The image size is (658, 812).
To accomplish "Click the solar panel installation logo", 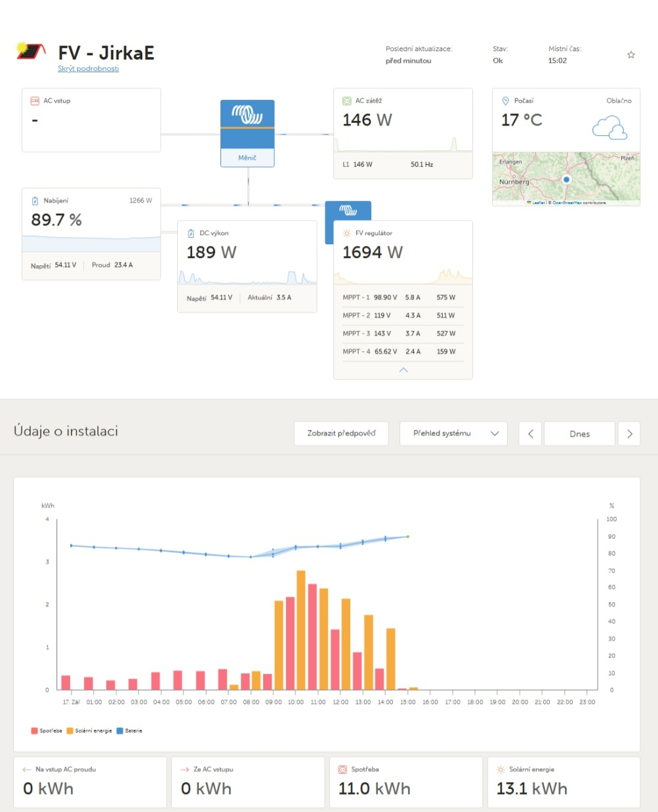I will (31, 51).
